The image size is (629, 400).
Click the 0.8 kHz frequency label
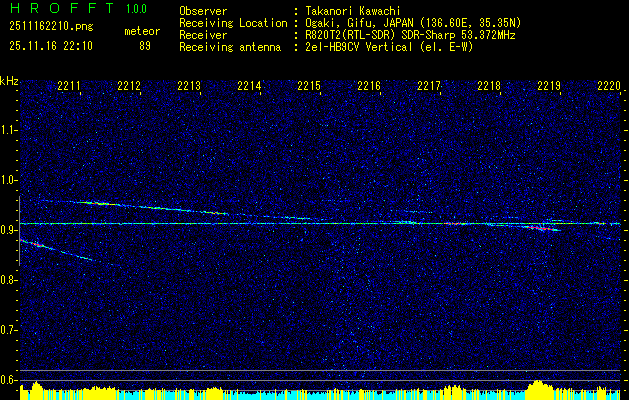[8, 280]
